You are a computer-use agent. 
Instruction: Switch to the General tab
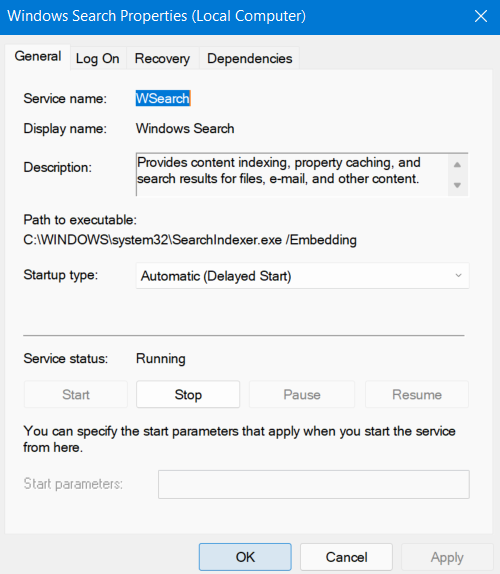tap(38, 57)
